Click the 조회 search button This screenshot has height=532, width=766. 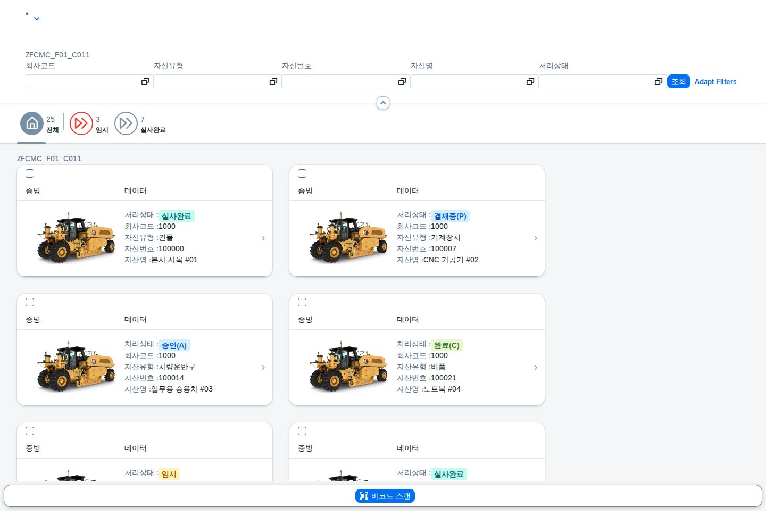[679, 81]
